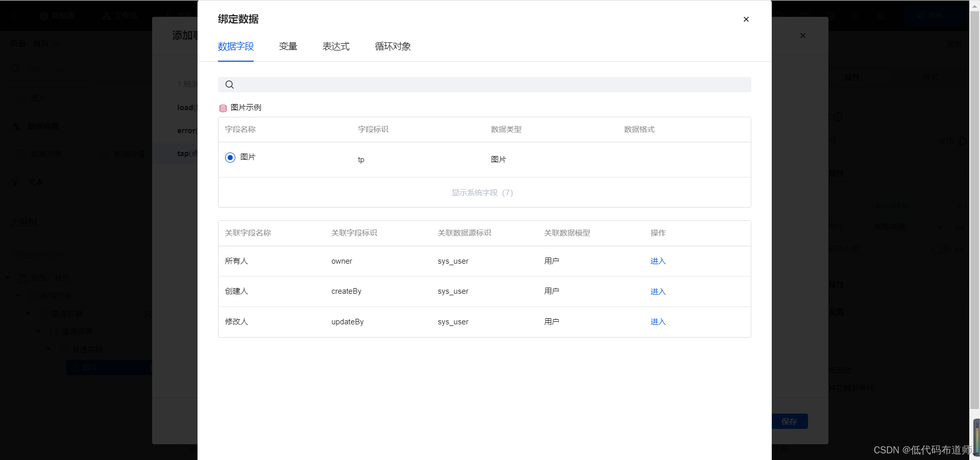This screenshot has height=460, width=980.
Task: Click the 数据格式 column header
Action: tap(639, 130)
